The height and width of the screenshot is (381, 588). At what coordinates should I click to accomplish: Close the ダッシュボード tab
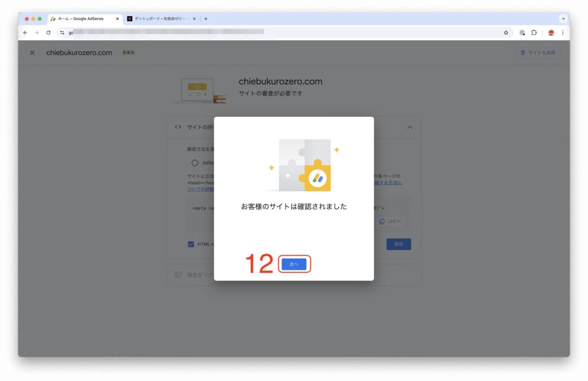[x=194, y=19]
